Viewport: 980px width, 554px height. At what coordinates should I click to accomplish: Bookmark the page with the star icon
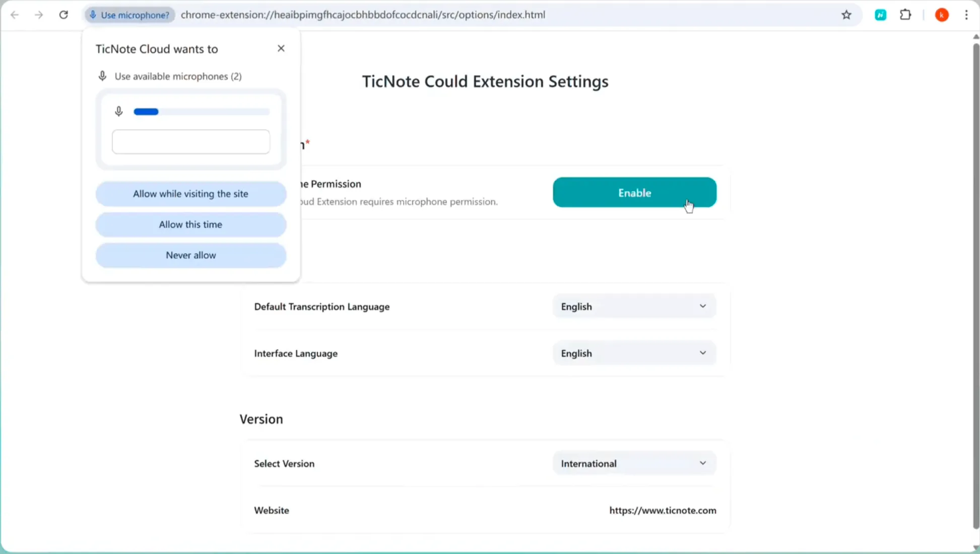click(x=846, y=15)
